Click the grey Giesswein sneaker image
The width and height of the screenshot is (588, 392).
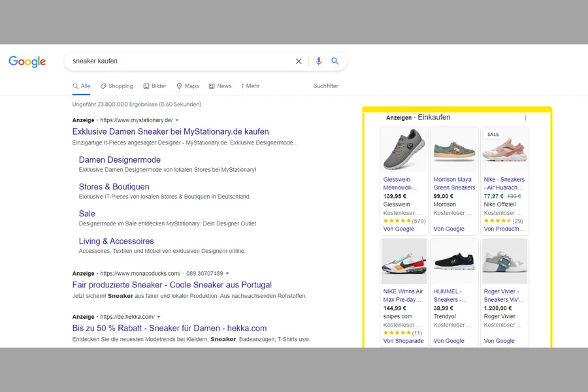[404, 150]
